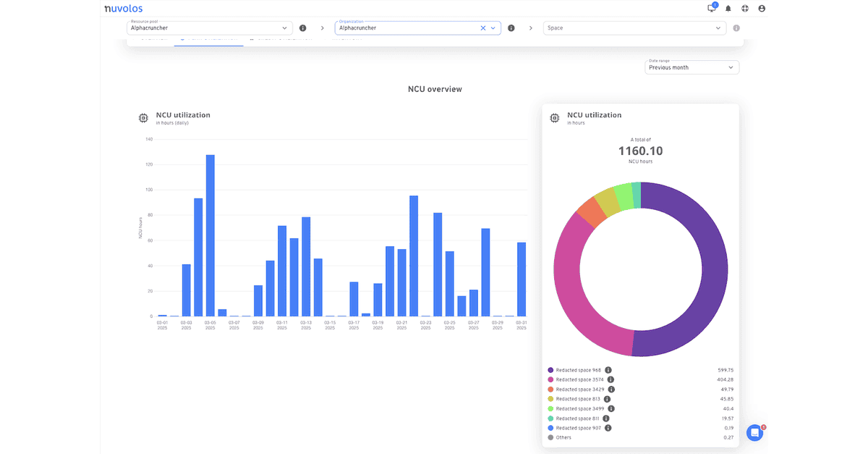The height and width of the screenshot is (454, 868).
Task: Click the Nuvolos logo
Action: pyautogui.click(x=123, y=9)
